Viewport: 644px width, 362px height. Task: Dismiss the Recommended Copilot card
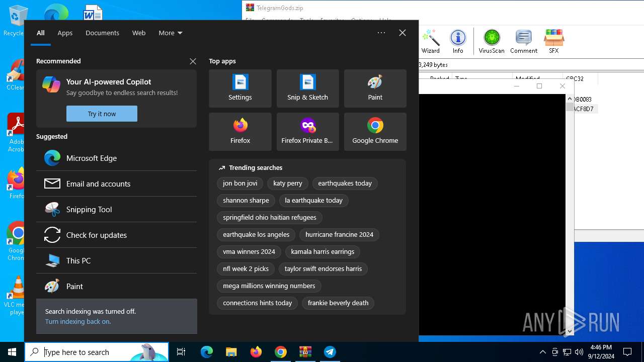(193, 61)
